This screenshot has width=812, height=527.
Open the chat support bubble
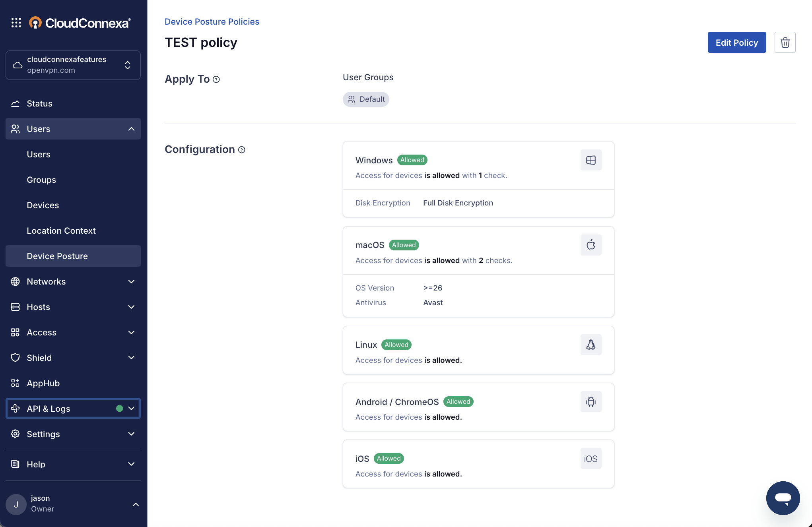coord(783,498)
